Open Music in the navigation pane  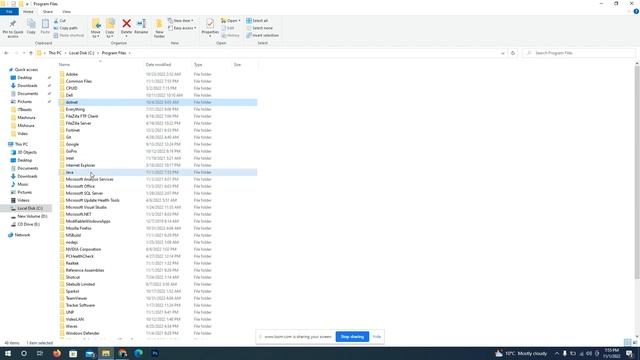pyautogui.click(x=22, y=184)
